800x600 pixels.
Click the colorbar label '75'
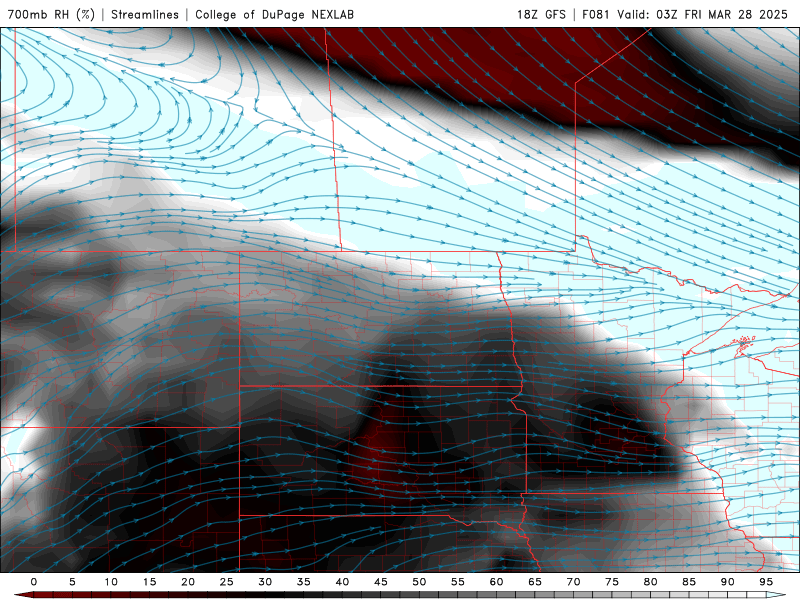pos(612,582)
